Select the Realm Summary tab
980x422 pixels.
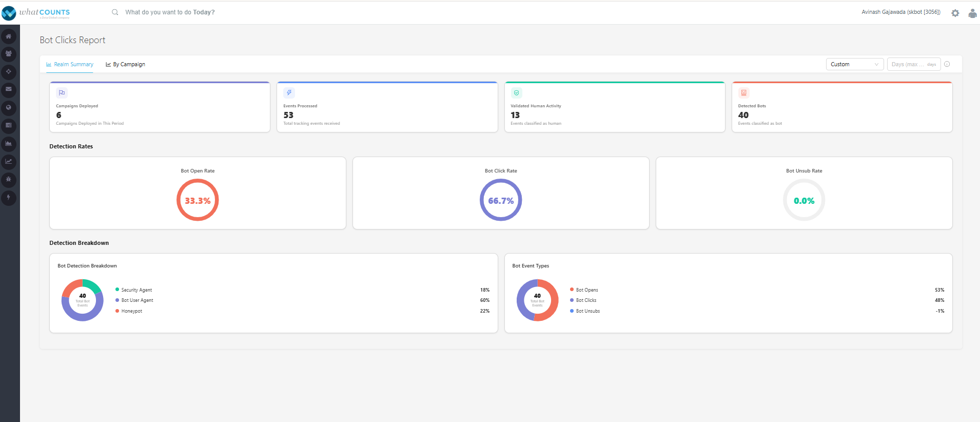tap(70, 64)
